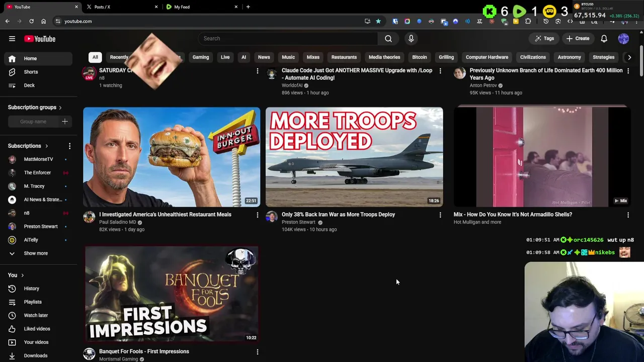The width and height of the screenshot is (644, 362).
Task: Open Liked videos in the sidebar
Action: tap(38, 329)
